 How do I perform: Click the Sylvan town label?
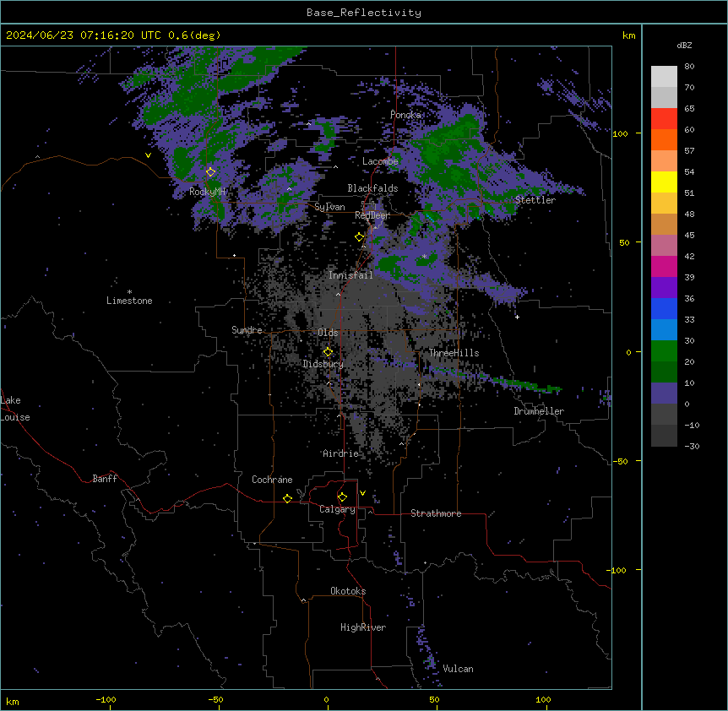pos(329,207)
